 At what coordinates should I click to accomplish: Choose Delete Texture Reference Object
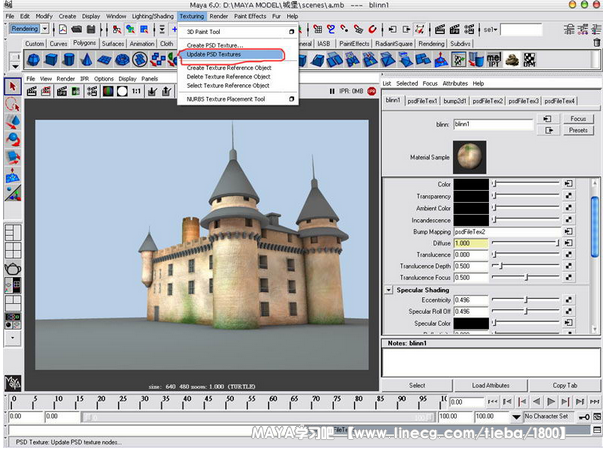tap(228, 77)
